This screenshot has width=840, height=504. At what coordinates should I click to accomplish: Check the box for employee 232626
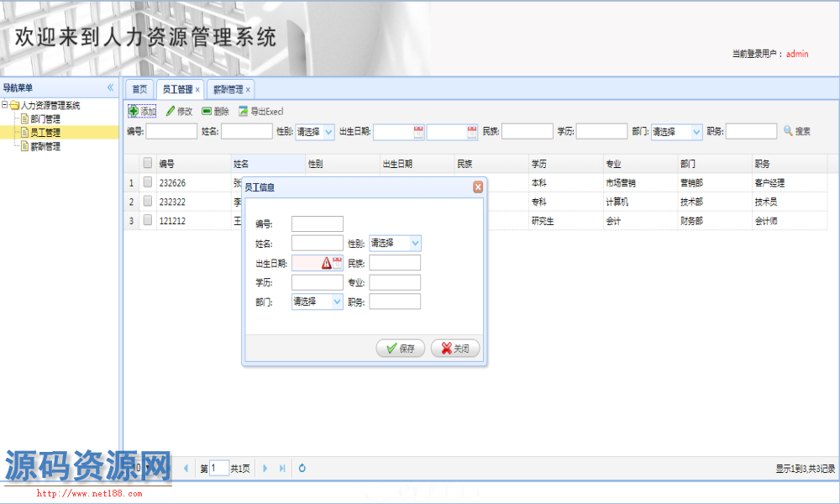point(147,181)
